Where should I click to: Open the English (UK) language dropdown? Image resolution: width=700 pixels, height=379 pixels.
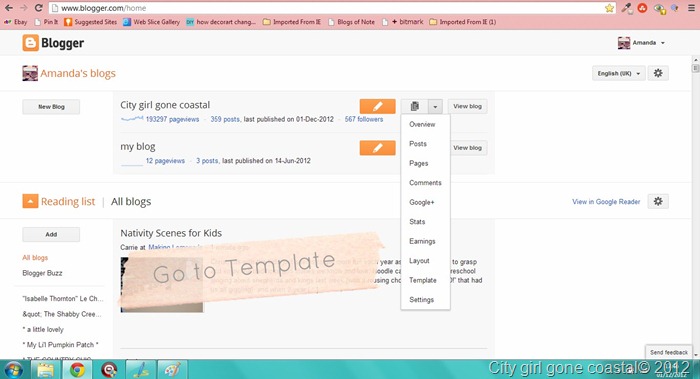619,73
